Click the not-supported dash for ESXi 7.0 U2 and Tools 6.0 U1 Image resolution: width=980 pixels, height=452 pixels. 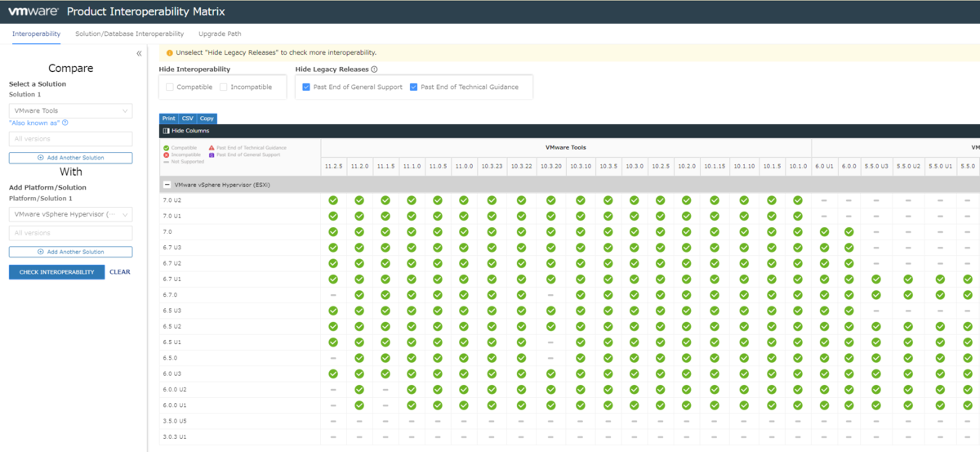click(825, 200)
